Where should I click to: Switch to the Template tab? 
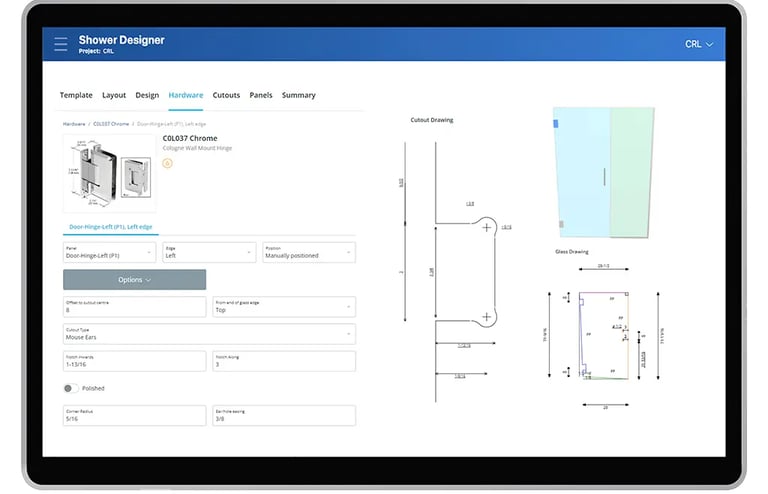(x=76, y=95)
